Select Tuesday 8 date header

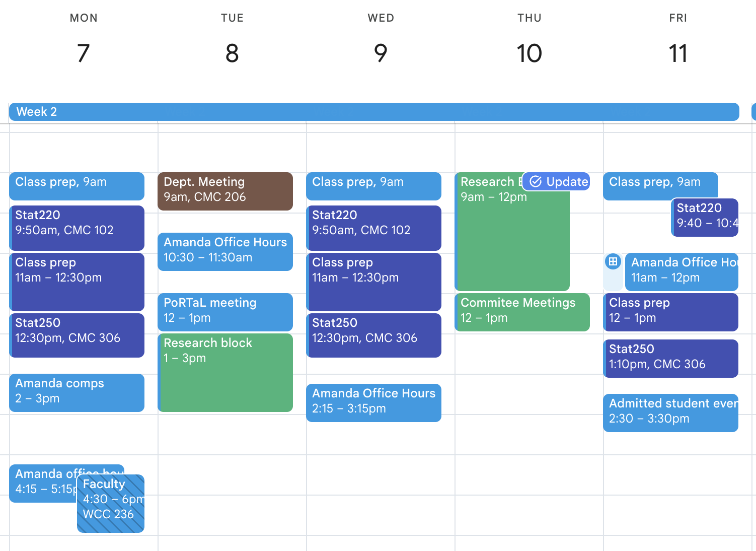[232, 53]
